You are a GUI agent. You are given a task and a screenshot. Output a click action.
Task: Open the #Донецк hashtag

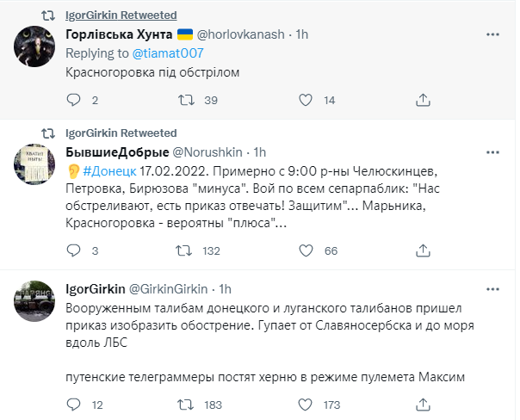(103, 171)
